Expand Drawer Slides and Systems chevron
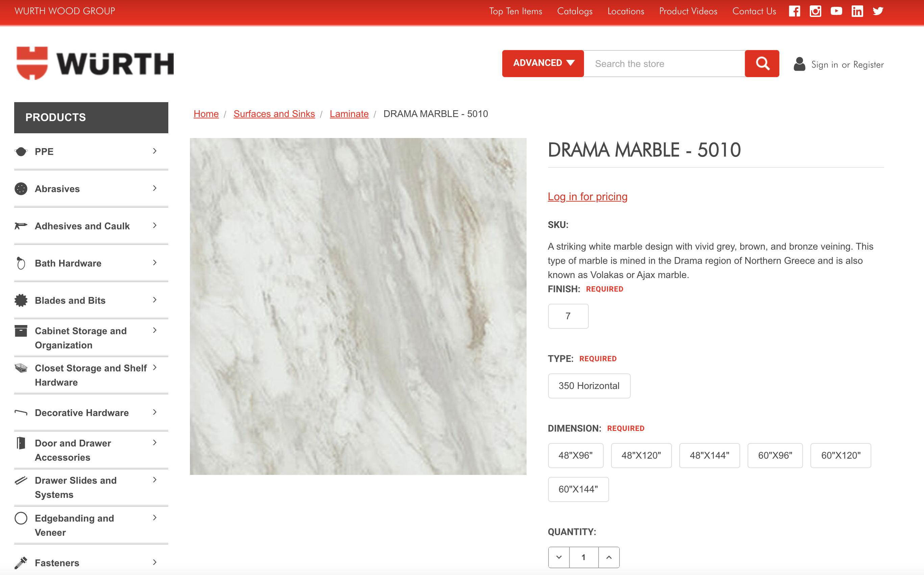Screen dimensions: 924x575 pos(155,480)
